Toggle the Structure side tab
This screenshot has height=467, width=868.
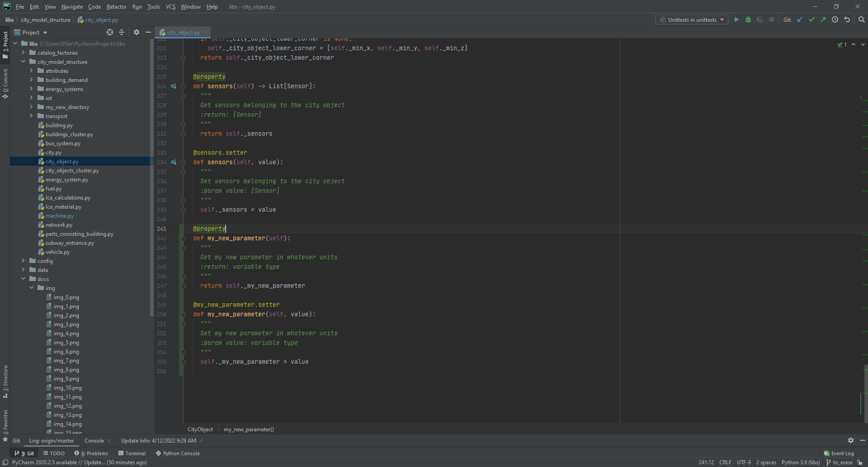coord(5,381)
